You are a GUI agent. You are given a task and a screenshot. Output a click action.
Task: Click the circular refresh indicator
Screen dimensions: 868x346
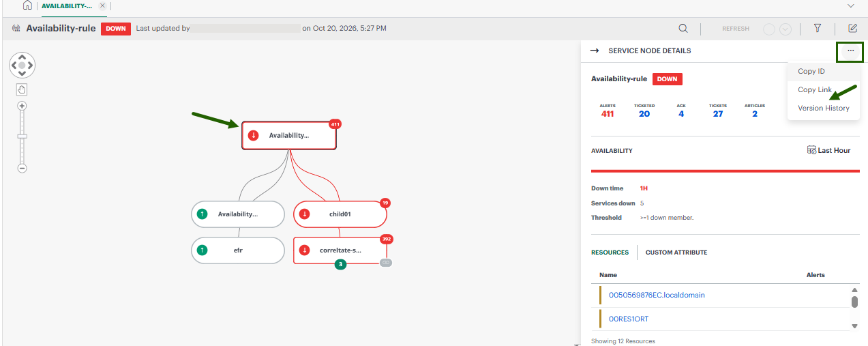point(769,29)
